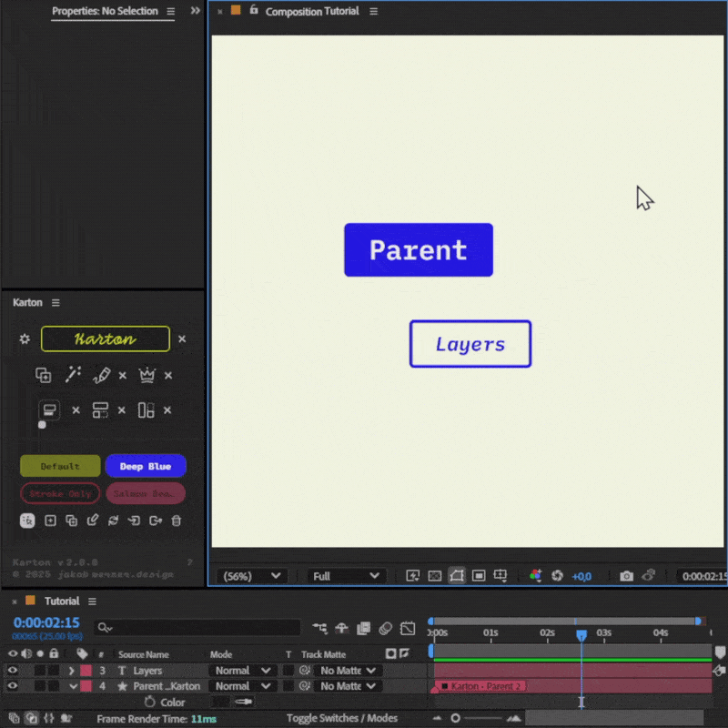Toggle the Color property stopwatch
The height and width of the screenshot is (728, 728).
(149, 703)
